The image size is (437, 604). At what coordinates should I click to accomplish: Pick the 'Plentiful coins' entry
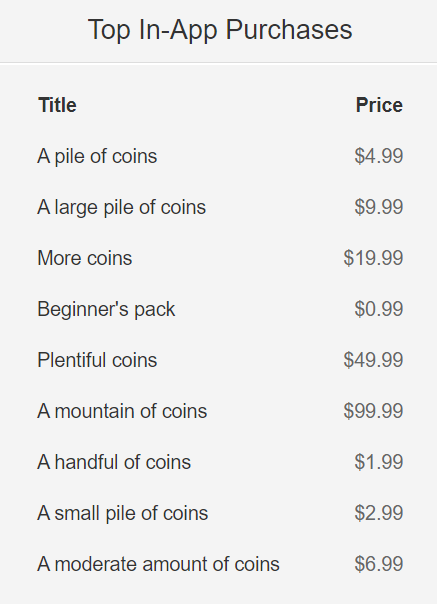click(97, 360)
